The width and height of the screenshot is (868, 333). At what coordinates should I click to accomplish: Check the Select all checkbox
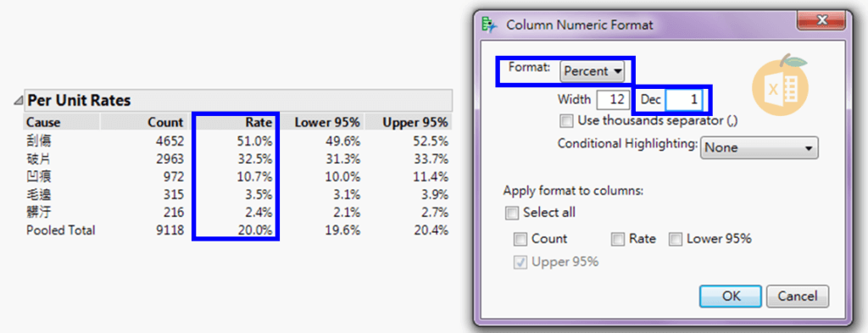pos(512,213)
